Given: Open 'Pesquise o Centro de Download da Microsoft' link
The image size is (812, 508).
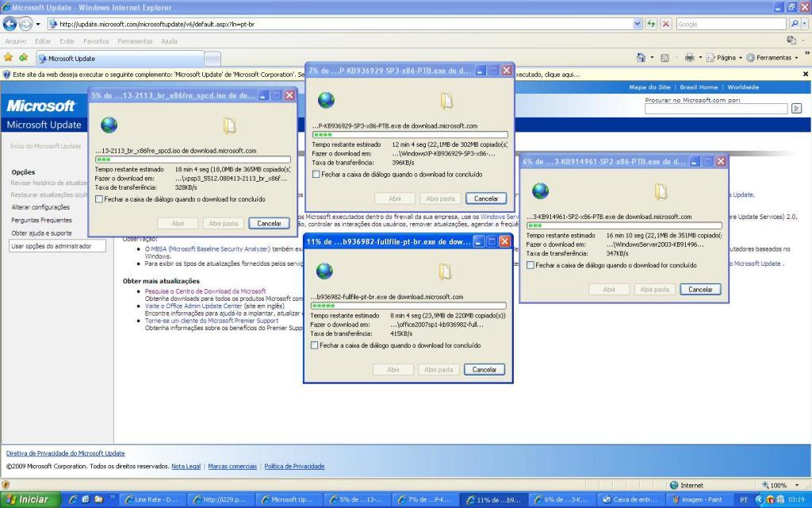Looking at the screenshot, I should (x=205, y=291).
